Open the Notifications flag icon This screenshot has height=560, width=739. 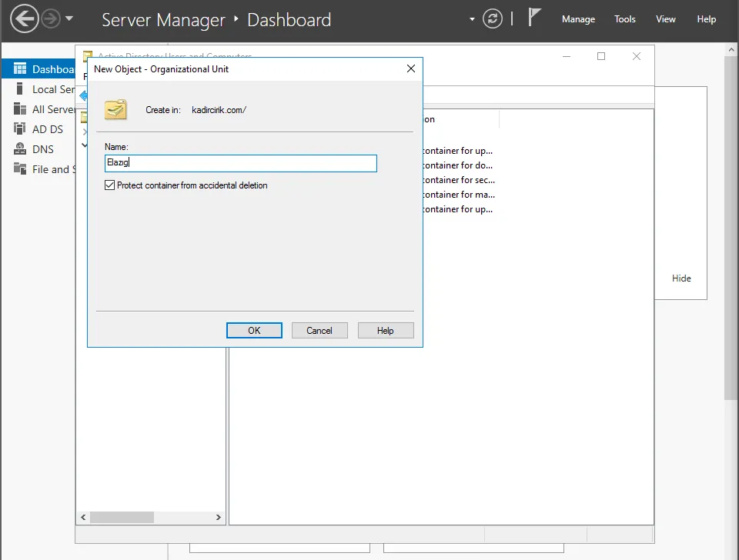point(533,18)
